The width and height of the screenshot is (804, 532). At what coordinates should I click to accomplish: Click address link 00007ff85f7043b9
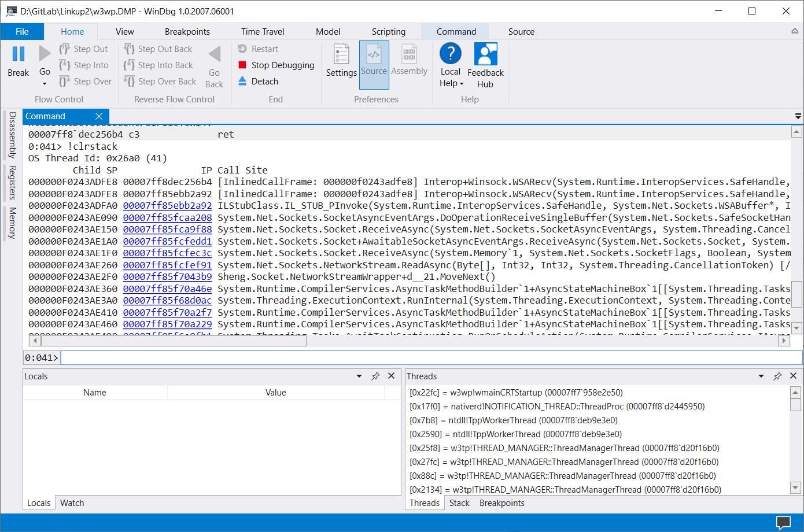(x=167, y=277)
